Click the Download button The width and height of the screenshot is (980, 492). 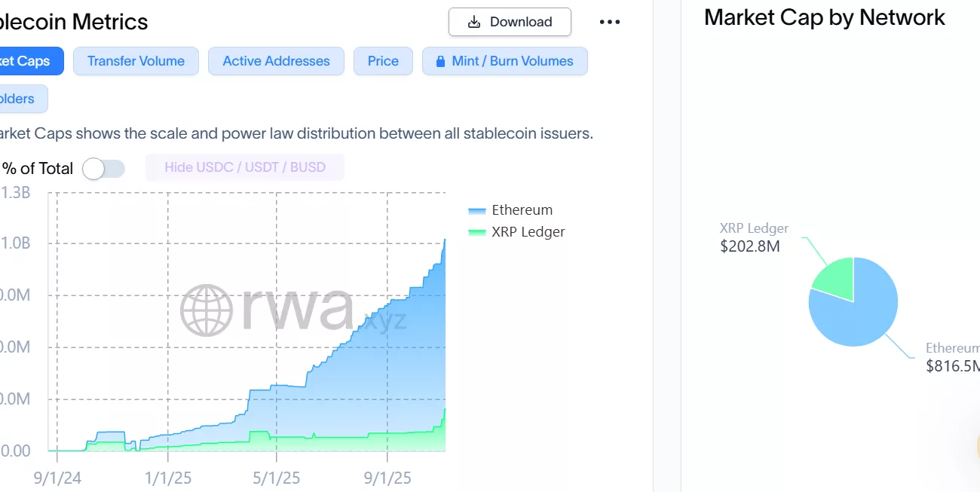click(510, 22)
